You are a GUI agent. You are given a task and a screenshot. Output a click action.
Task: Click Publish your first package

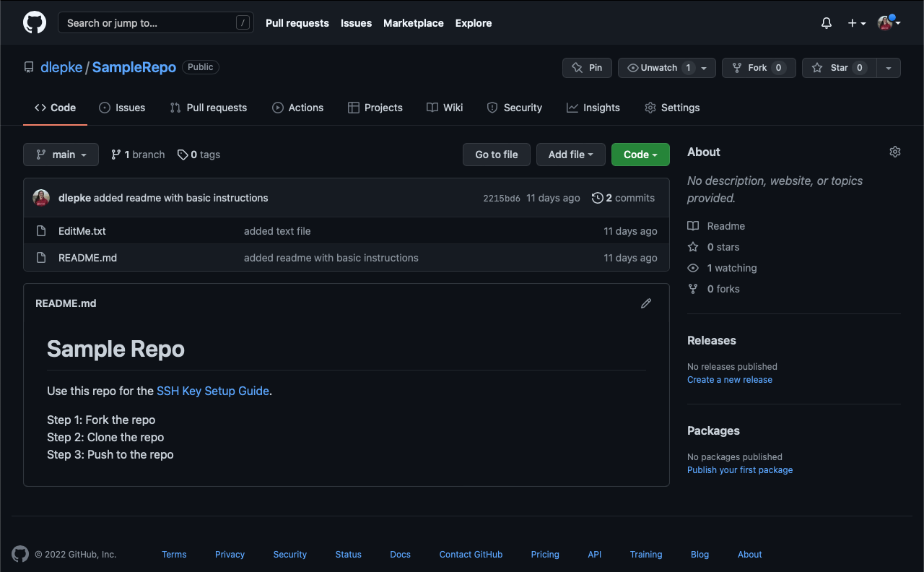(x=740, y=470)
